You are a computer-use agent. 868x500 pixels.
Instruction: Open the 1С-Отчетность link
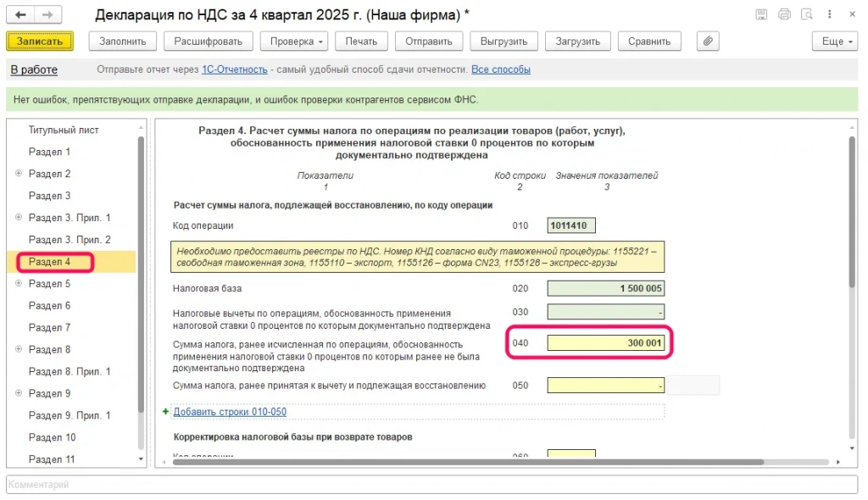[235, 69]
